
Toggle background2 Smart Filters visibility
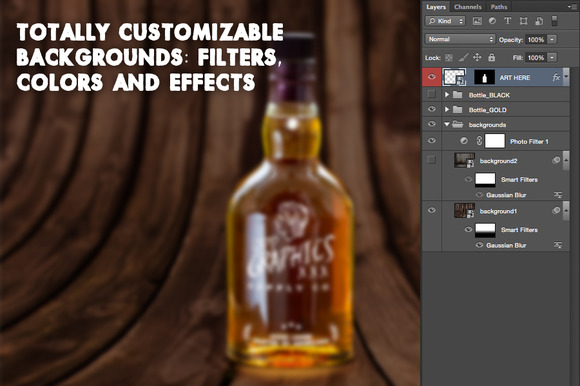pos(468,179)
